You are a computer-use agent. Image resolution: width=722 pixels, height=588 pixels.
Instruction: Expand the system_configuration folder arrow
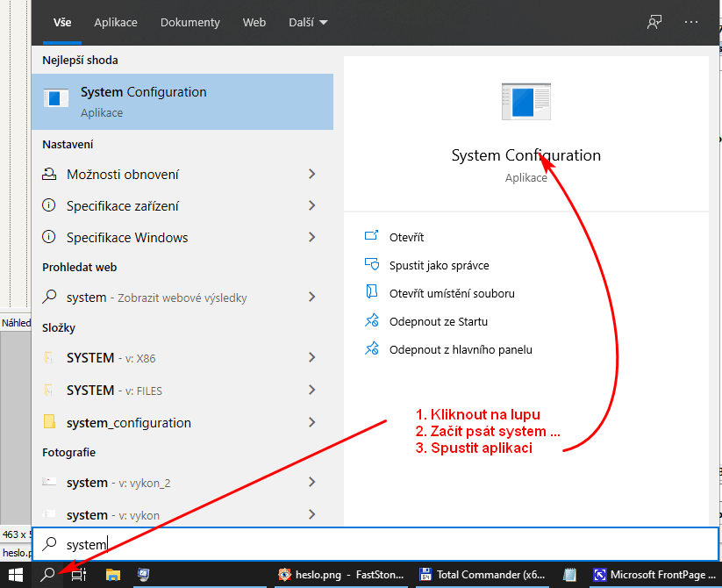pos(311,423)
